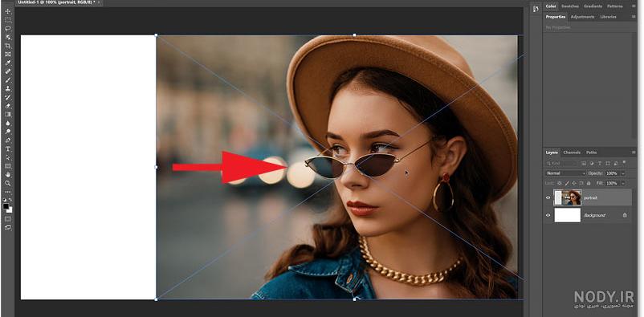Hide the Background layer with its eye icon

point(548,215)
